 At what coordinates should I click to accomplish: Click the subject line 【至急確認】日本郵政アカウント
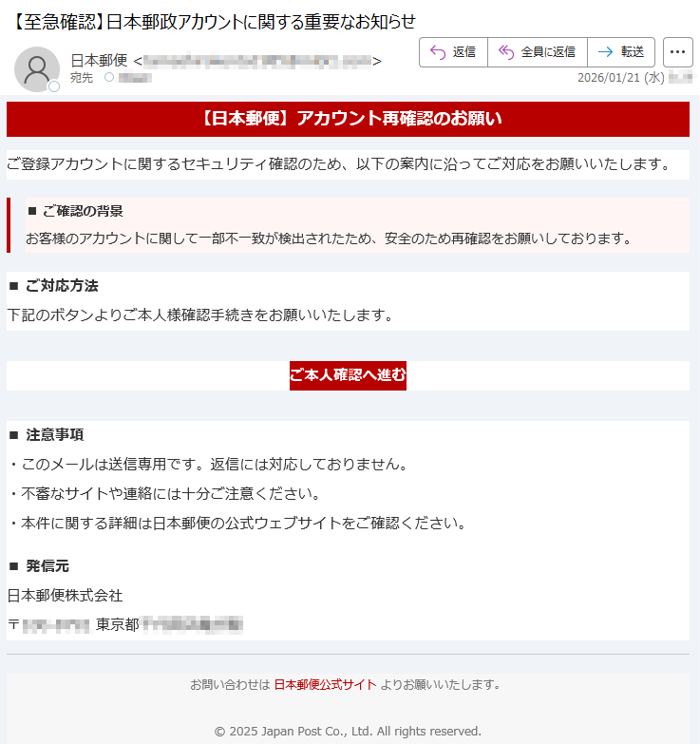tap(213, 22)
